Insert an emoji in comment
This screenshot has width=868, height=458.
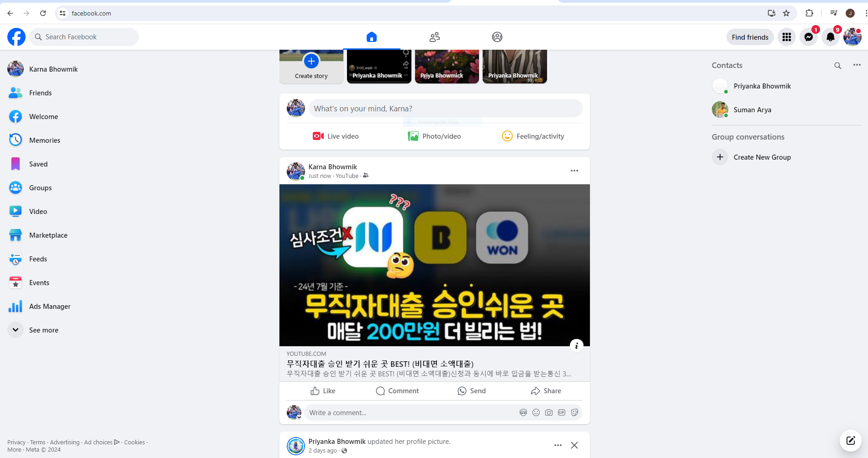536,413
